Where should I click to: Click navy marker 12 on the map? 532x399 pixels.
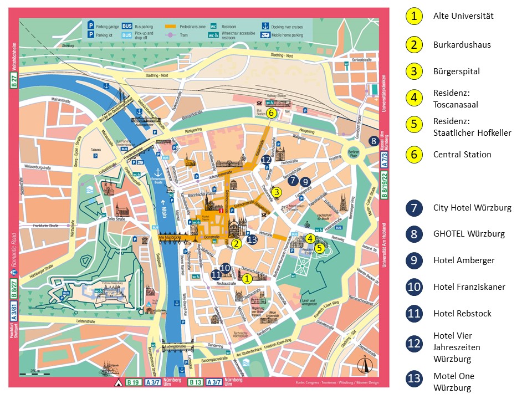266,160
